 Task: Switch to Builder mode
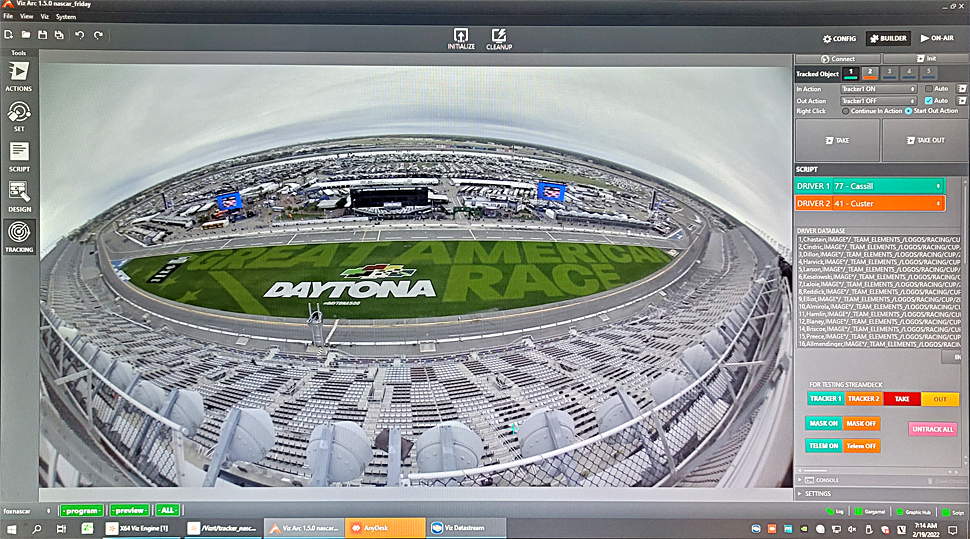[x=888, y=38]
